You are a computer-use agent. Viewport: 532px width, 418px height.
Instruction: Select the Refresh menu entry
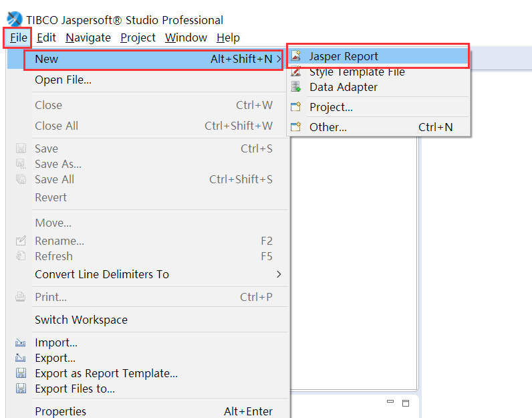pyautogui.click(x=148, y=256)
